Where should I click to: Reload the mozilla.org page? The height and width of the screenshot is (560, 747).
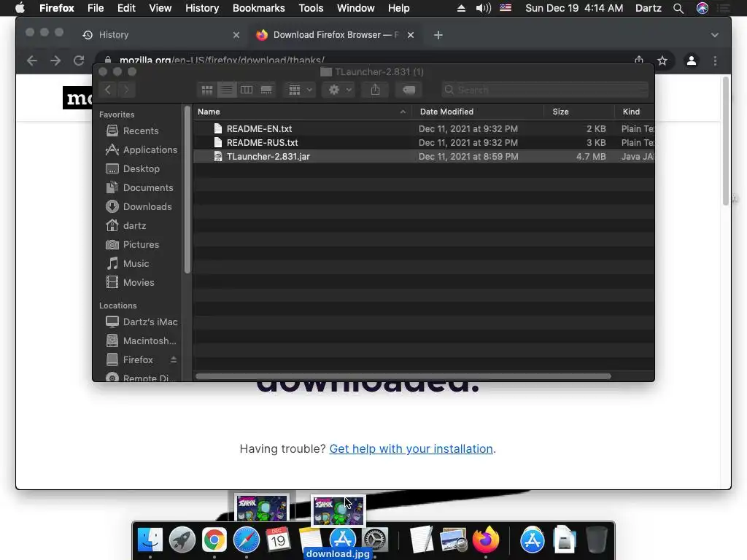point(79,61)
